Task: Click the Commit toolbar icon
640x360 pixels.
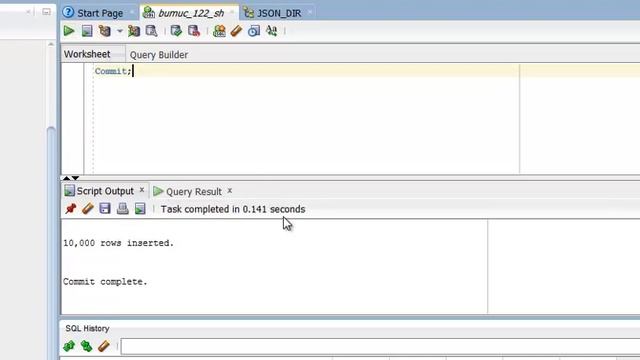Action: tap(176, 31)
